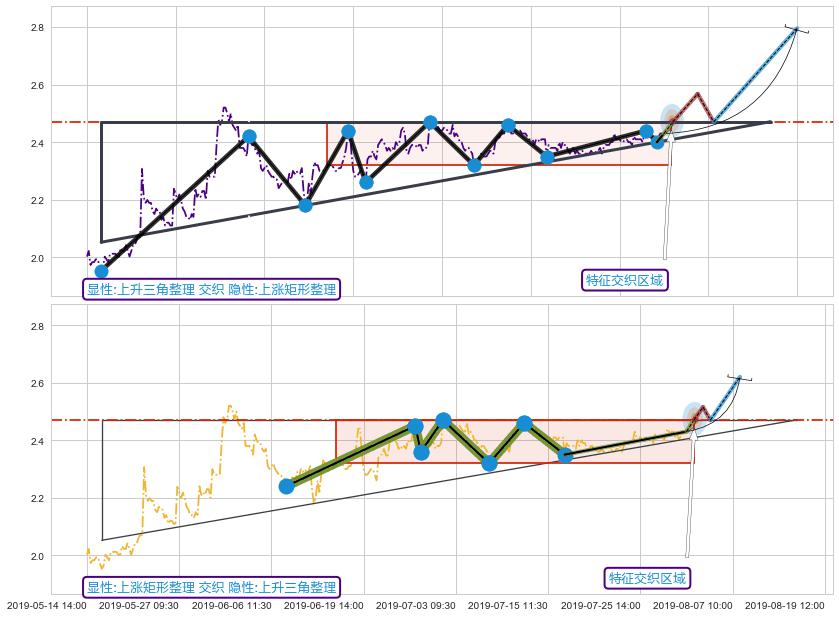Click the x-axis date label "2019-07-03 09:30"
This screenshot has width=839, height=617.
pyautogui.click(x=415, y=605)
